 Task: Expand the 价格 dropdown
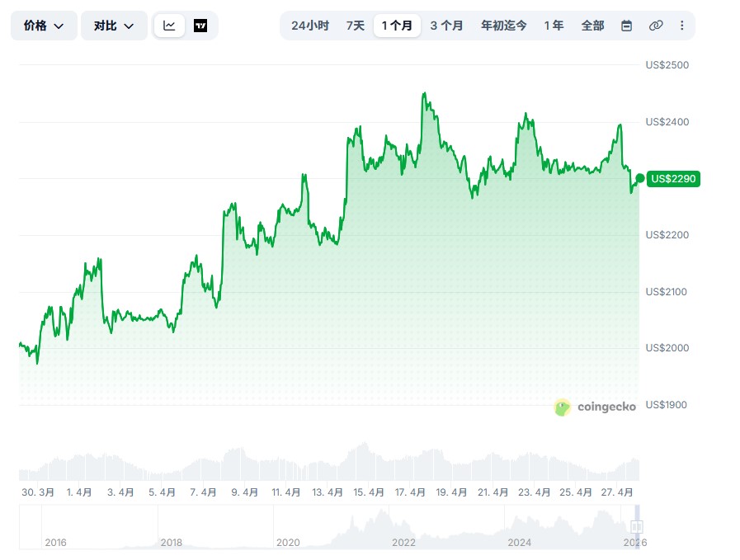pos(44,26)
